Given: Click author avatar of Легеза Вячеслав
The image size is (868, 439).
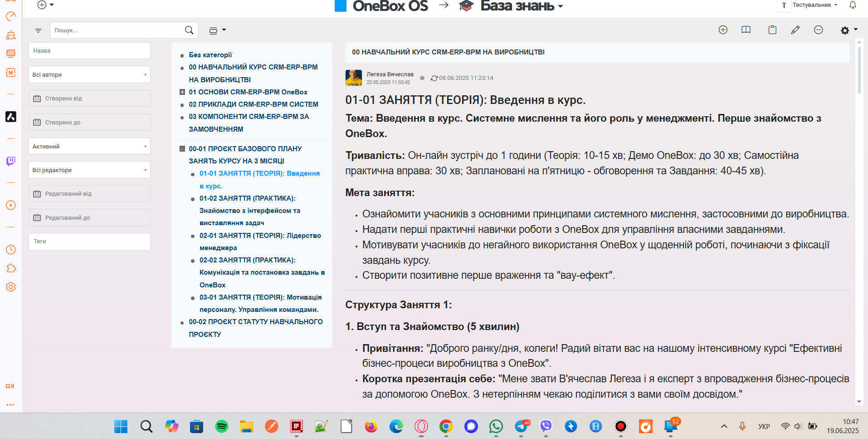Looking at the screenshot, I should (354, 78).
